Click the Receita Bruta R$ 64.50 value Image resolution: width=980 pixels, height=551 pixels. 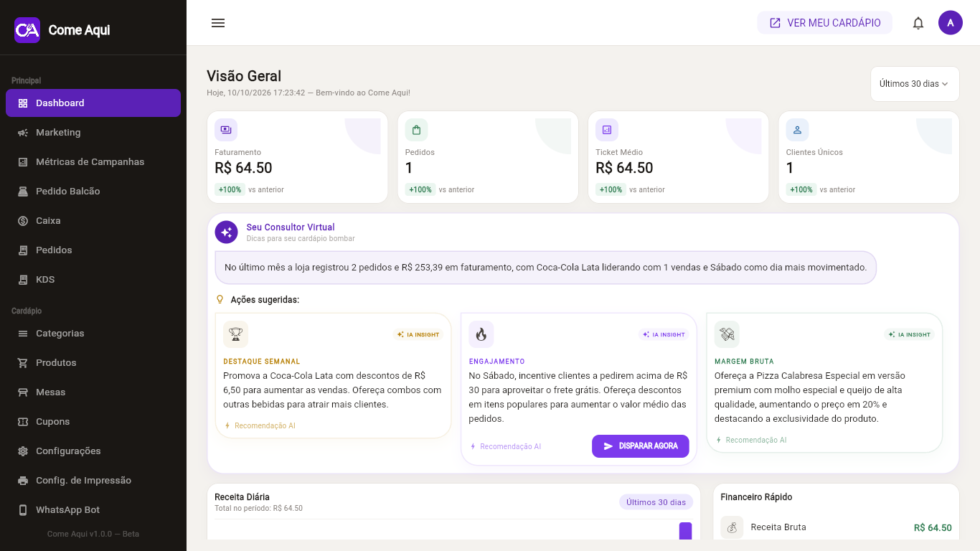tap(933, 527)
